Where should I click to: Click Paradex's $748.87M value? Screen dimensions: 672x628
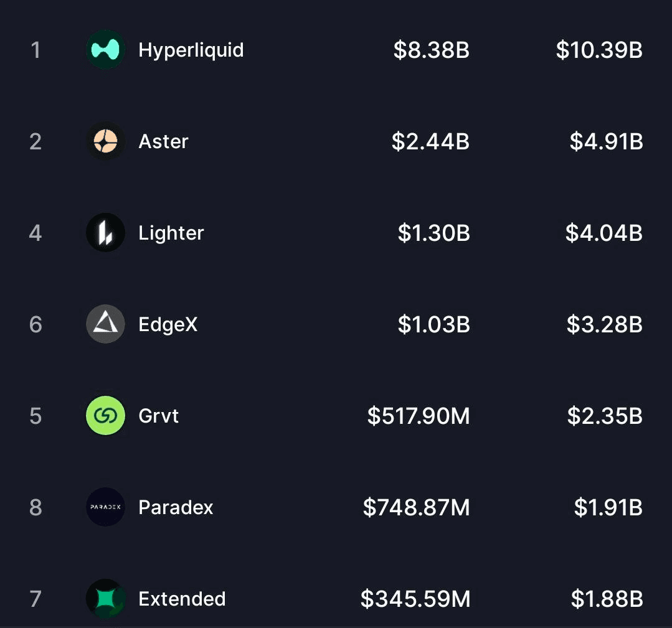(x=417, y=507)
